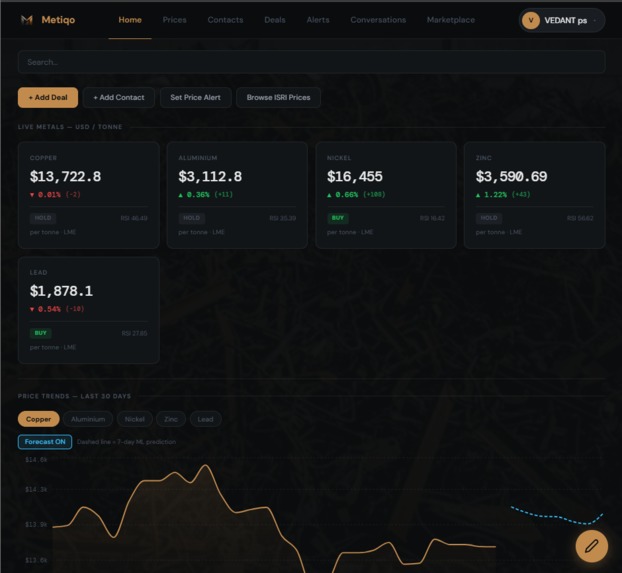Open the Lead price card

coord(89,310)
